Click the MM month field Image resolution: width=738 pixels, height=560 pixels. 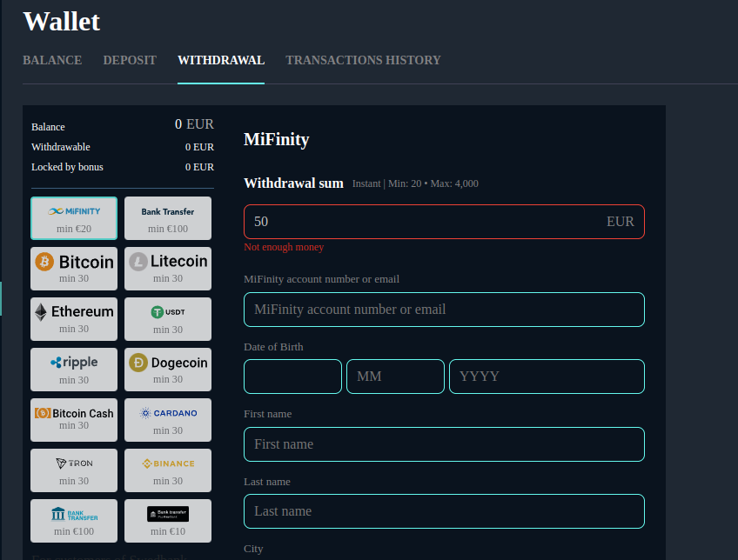pos(395,377)
